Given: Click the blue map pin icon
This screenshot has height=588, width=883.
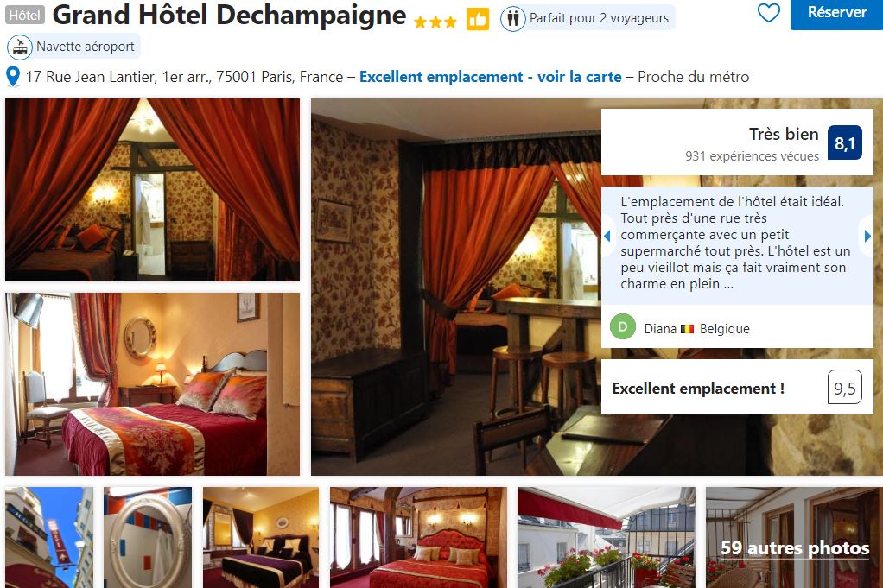Looking at the screenshot, I should [x=12, y=77].
